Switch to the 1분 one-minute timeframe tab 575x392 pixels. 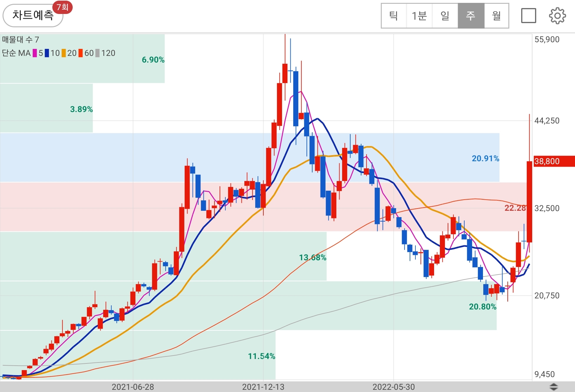419,16
